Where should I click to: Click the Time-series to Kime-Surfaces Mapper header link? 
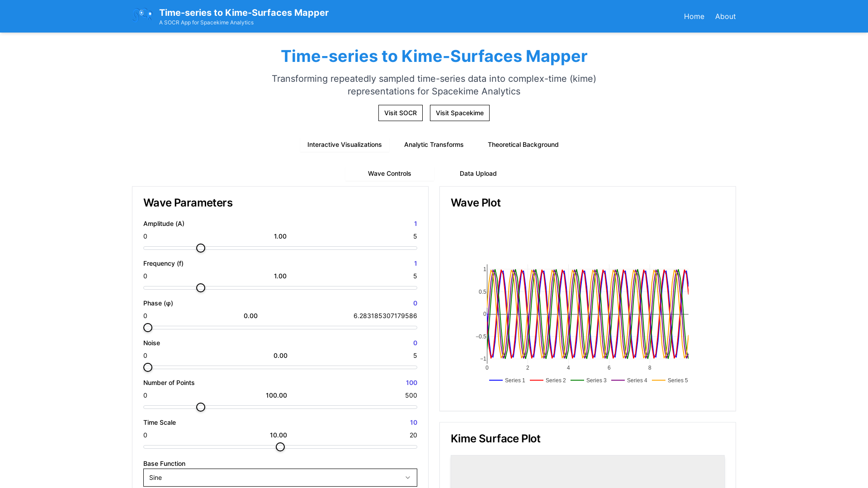(x=243, y=13)
